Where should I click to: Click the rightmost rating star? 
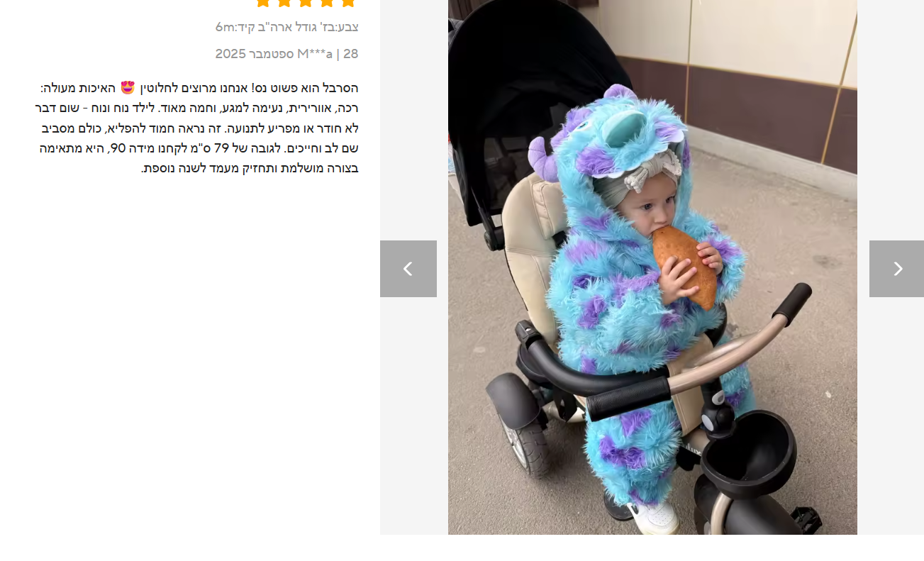coord(347,2)
